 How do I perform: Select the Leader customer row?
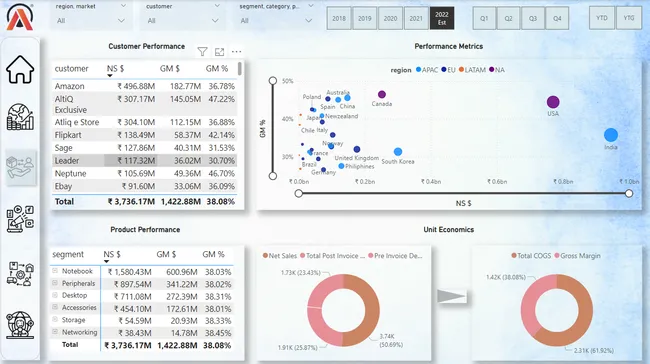pyautogui.click(x=145, y=161)
